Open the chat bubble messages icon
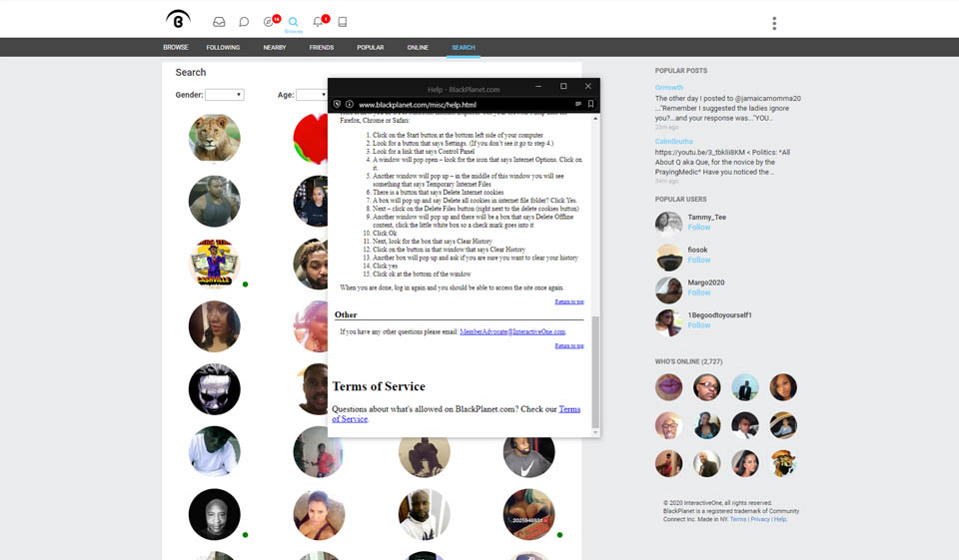 tap(244, 22)
